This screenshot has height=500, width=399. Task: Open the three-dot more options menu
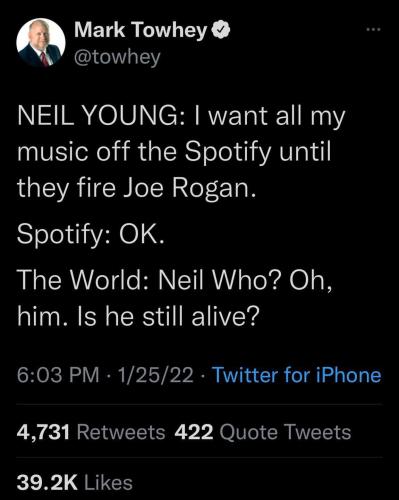pyautogui.click(x=373, y=30)
